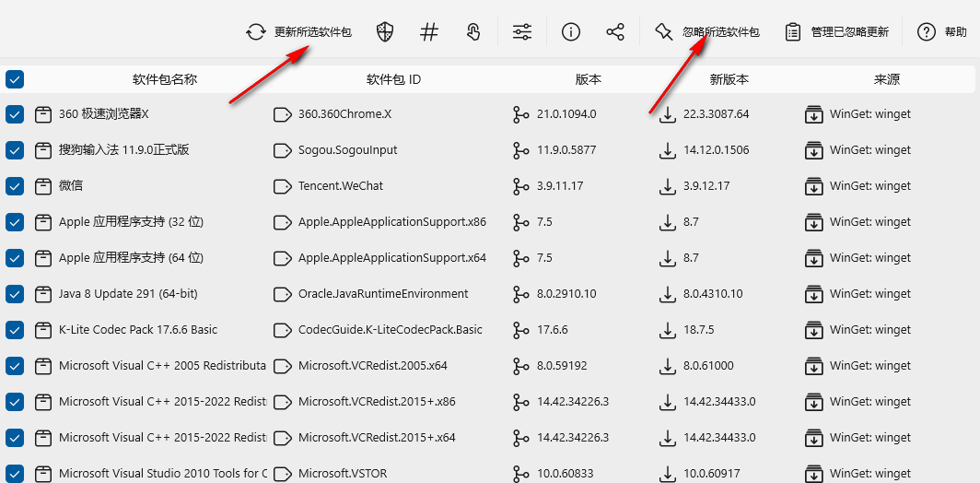Viewport: 980px width, 483px height.
Task: Click current version value 3.9.11.17
Action: pos(560,186)
